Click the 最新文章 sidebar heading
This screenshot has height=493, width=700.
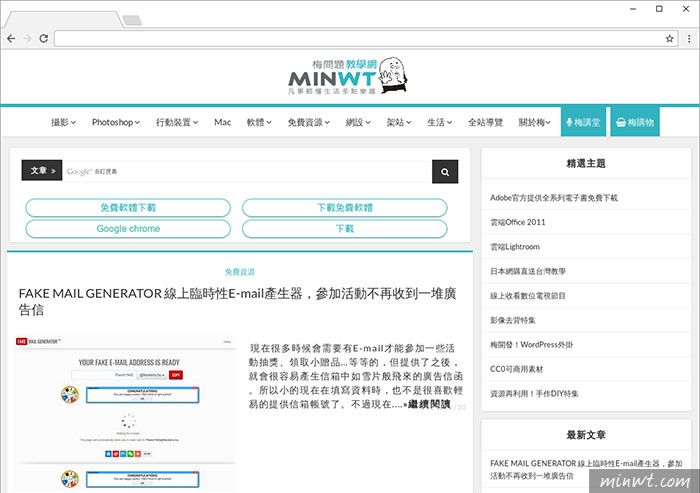[586, 435]
